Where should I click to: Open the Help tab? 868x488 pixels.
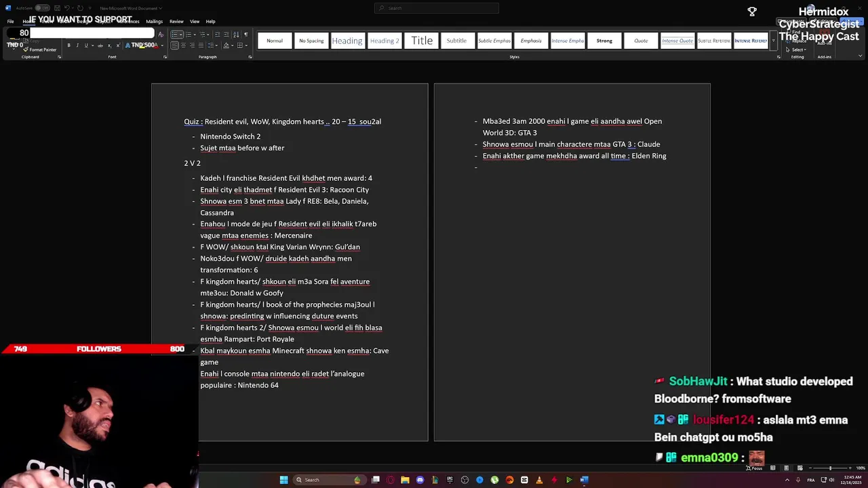[210, 22]
